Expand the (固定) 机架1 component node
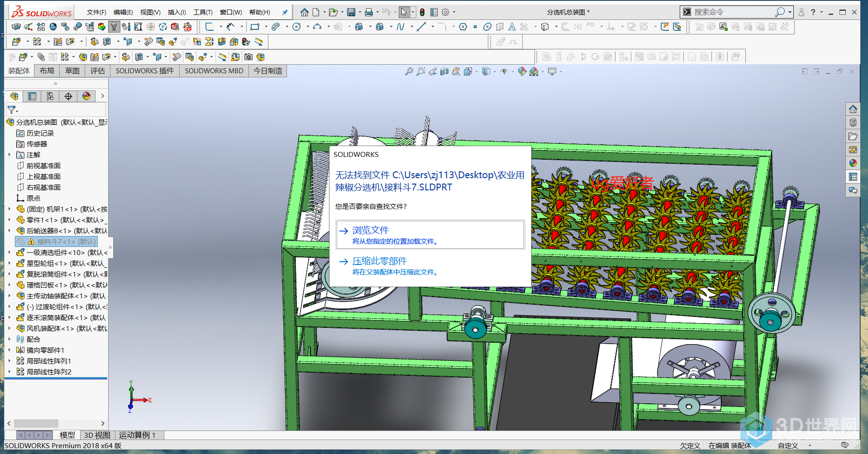This screenshot has height=454, width=868. point(10,209)
